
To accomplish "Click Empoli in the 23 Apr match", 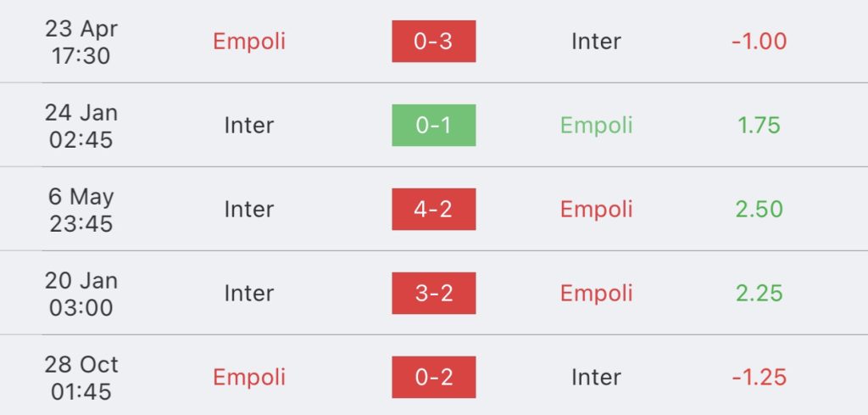I will tap(249, 42).
